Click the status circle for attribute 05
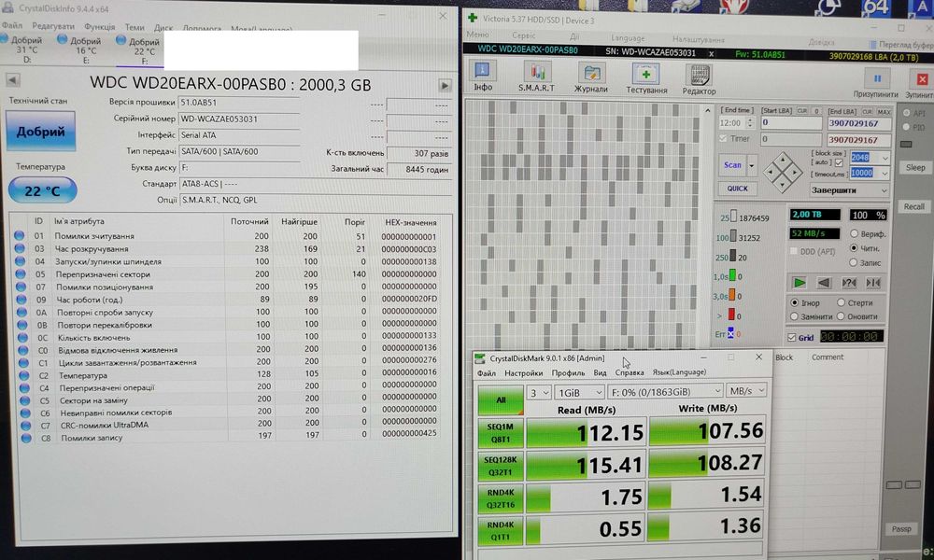 [21, 273]
